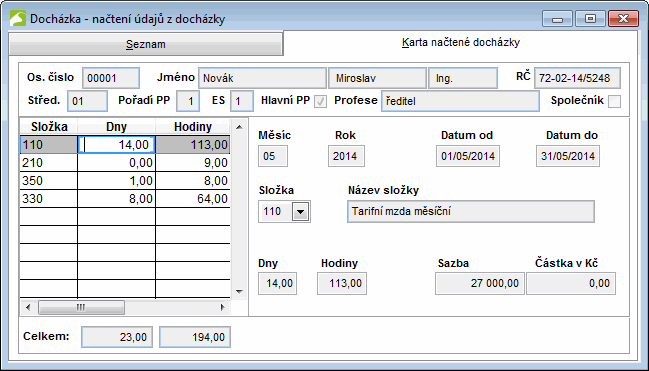Click the Hodiny column header

coord(193,127)
